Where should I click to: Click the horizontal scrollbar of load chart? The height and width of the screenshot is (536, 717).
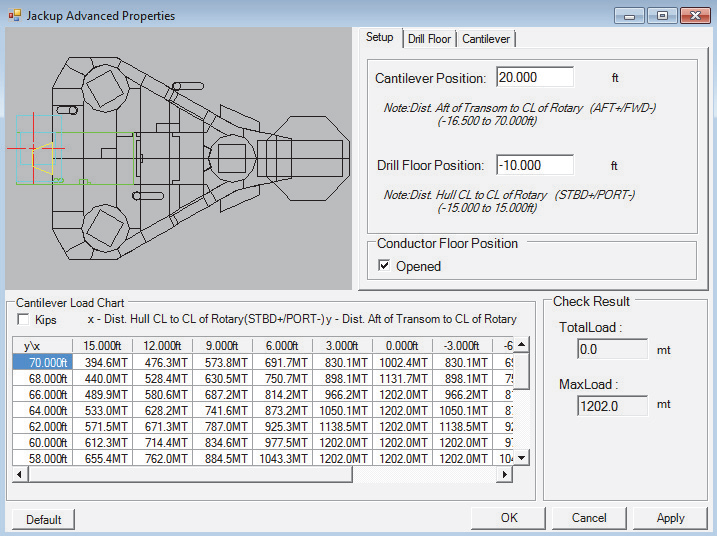(x=190, y=475)
